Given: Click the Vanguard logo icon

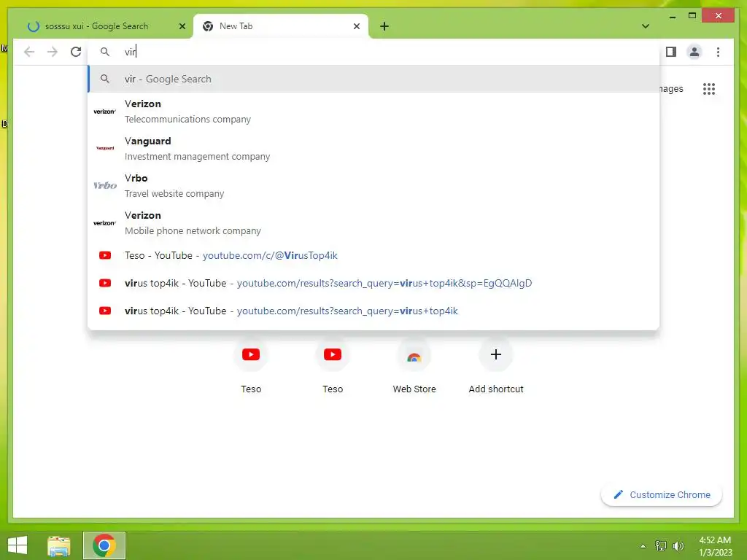Looking at the screenshot, I should click(x=105, y=148).
